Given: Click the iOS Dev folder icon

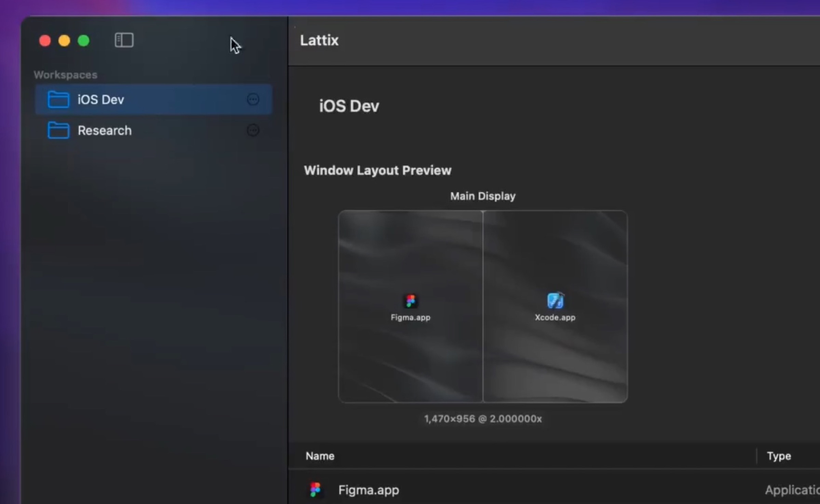Looking at the screenshot, I should pos(58,100).
